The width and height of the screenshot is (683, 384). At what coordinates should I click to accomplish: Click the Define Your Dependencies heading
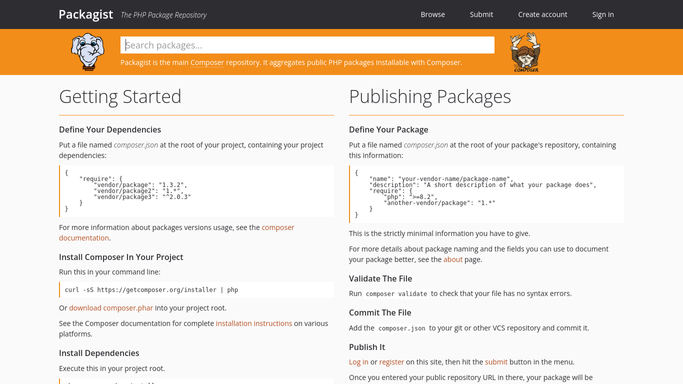110,130
